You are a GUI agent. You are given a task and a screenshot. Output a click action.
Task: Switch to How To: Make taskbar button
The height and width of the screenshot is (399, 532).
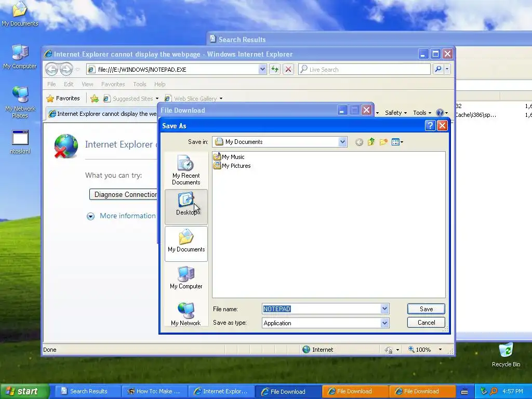click(x=154, y=391)
